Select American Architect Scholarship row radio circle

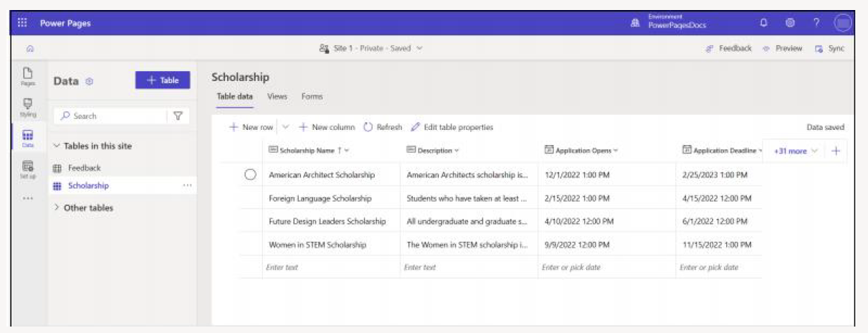click(250, 174)
